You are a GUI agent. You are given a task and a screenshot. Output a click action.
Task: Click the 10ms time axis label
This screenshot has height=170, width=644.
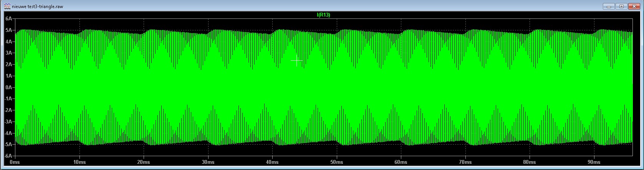(x=79, y=163)
